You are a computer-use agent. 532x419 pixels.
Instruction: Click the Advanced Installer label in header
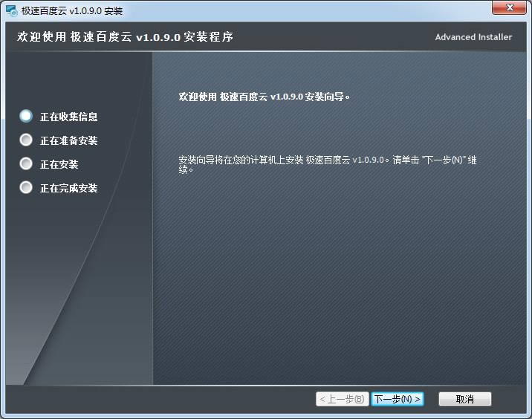click(473, 37)
